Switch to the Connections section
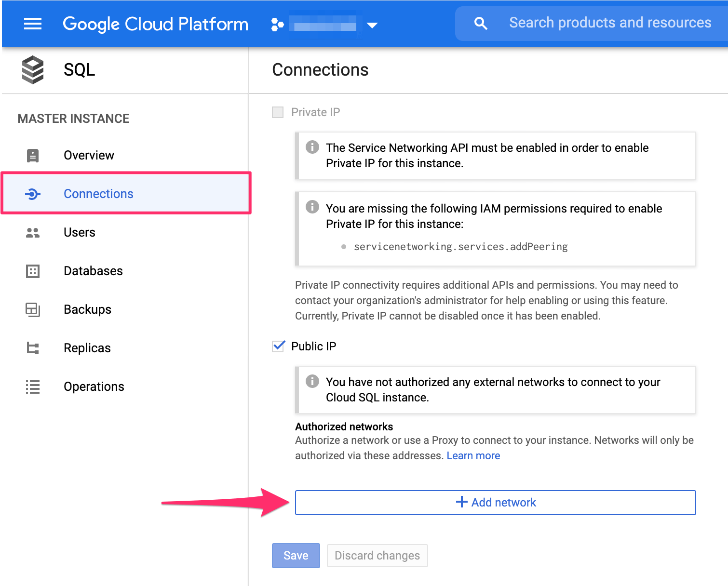The height and width of the screenshot is (586, 728). [98, 194]
